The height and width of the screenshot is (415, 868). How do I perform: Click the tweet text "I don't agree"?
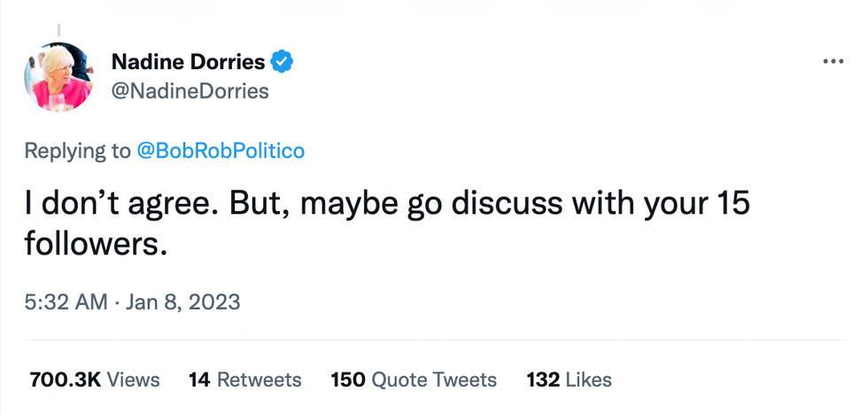click(x=122, y=205)
